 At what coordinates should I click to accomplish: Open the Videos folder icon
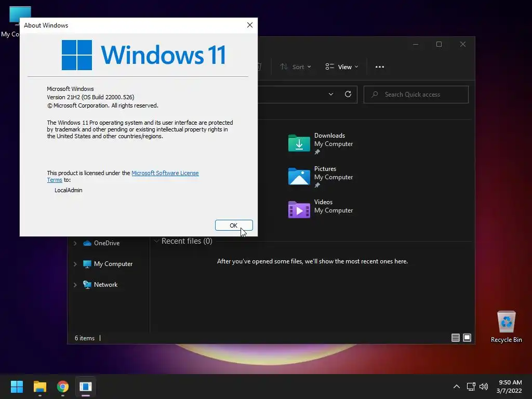coord(299,209)
